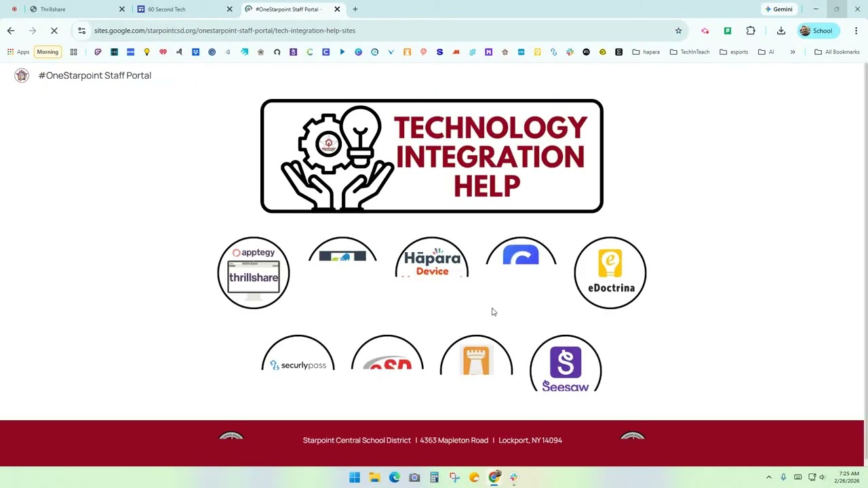Bookmark this page with the star icon

(678, 30)
